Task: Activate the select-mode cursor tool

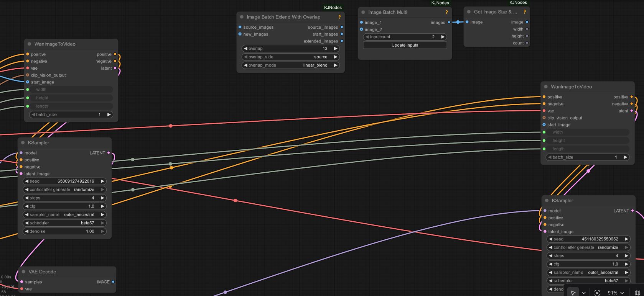Action: pos(573,293)
